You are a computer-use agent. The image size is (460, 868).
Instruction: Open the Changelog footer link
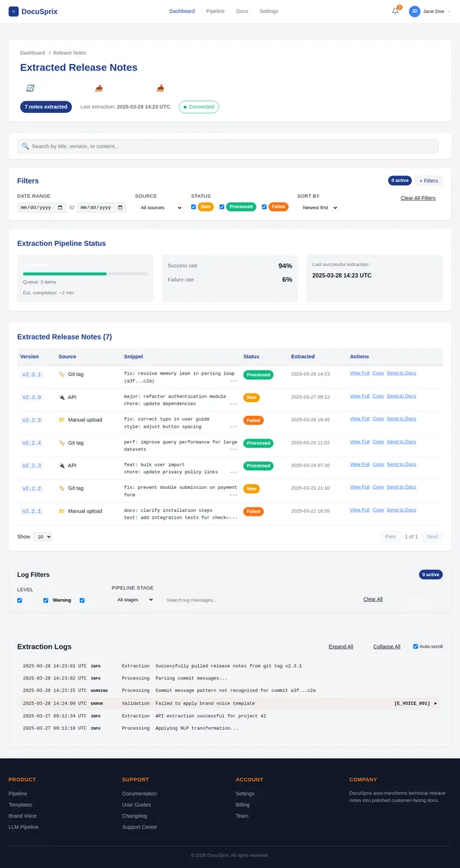coord(135,816)
